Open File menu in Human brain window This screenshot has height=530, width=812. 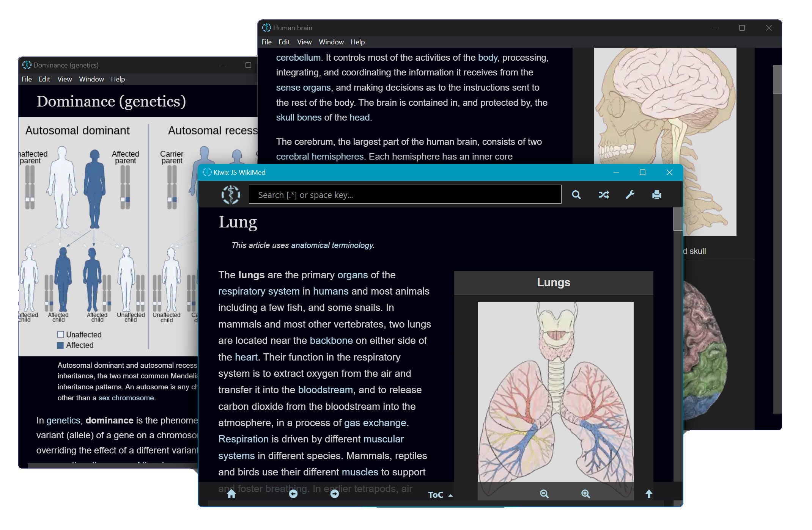pos(266,42)
